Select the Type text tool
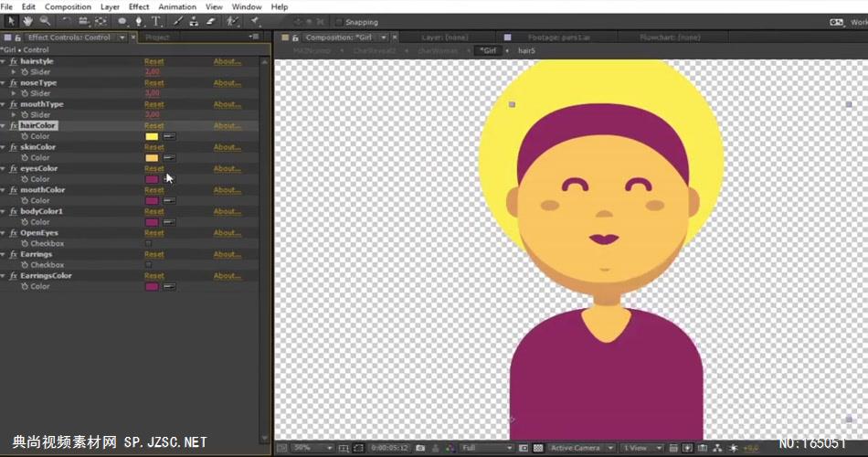Screen dimensions: 868x457 (156, 21)
